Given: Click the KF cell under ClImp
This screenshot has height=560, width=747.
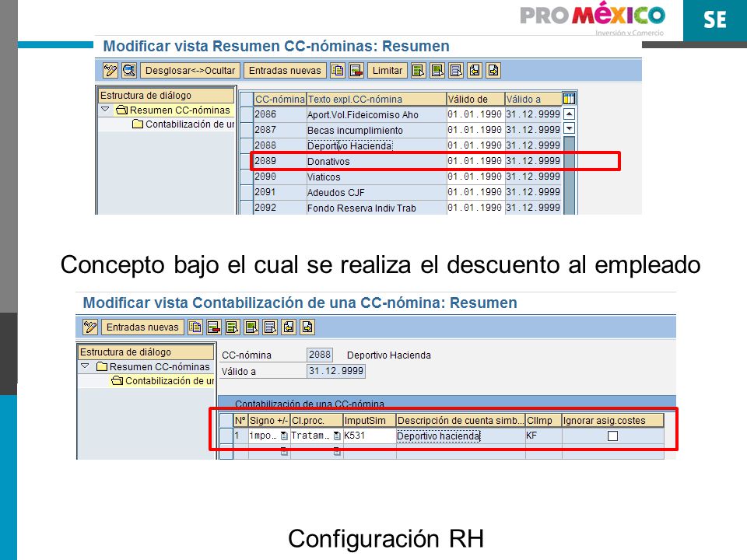Looking at the screenshot, I should [544, 436].
